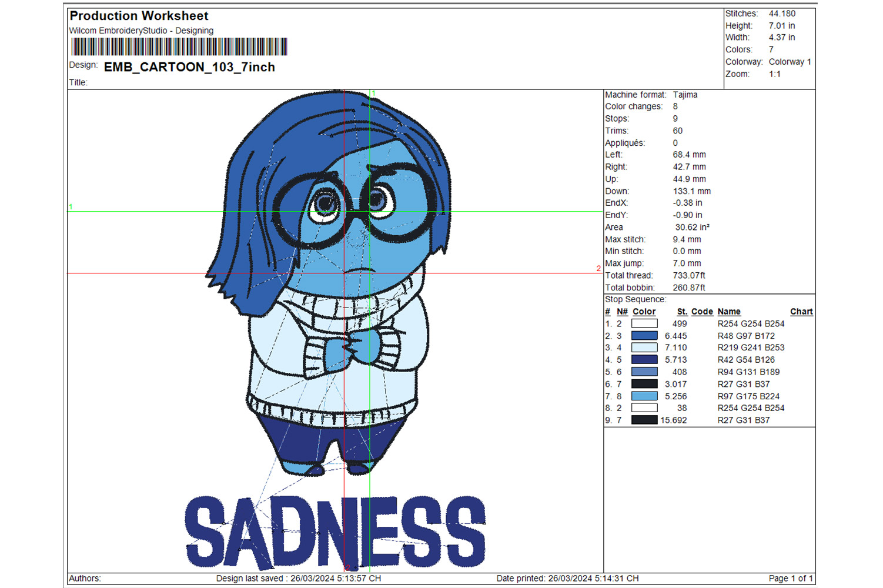Click Area value '30.62 in²'
Viewport: 883px width, 588px height.
[x=692, y=227]
